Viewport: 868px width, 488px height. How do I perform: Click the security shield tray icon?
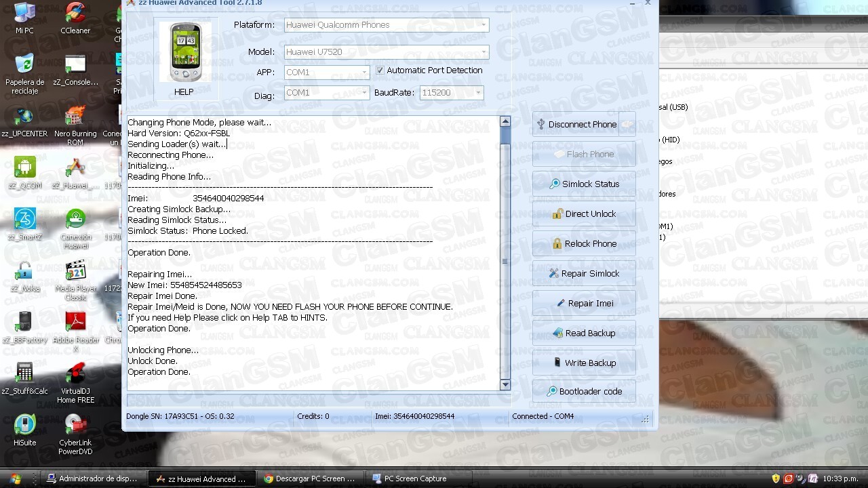(x=776, y=479)
